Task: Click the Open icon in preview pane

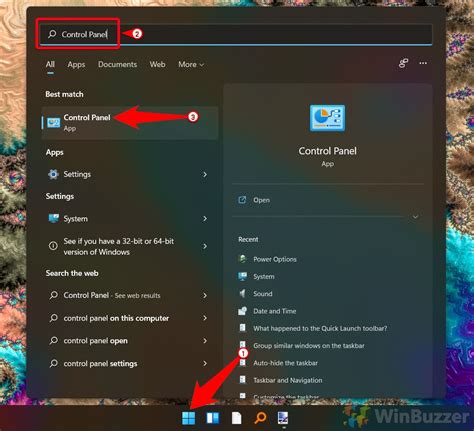Action: 242,200
